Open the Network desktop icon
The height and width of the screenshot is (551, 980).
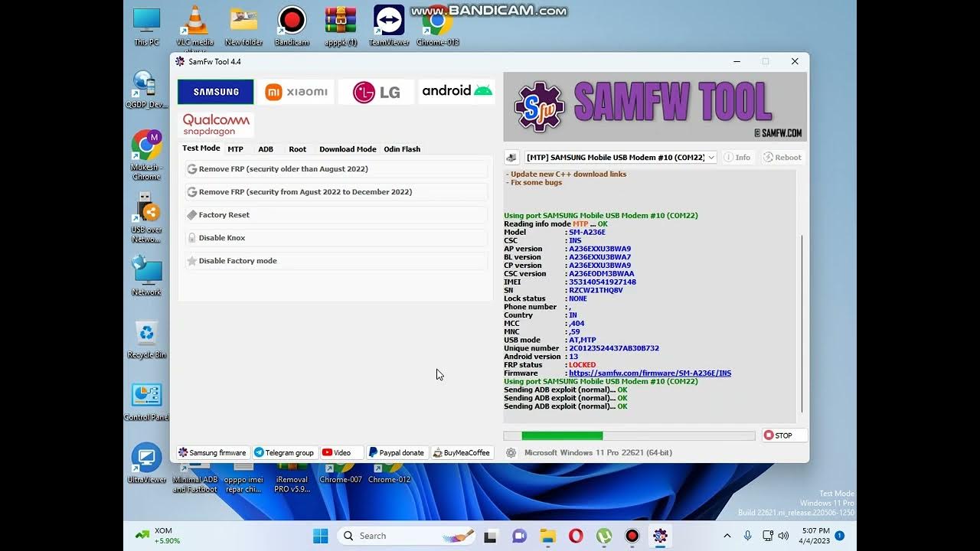(x=146, y=275)
